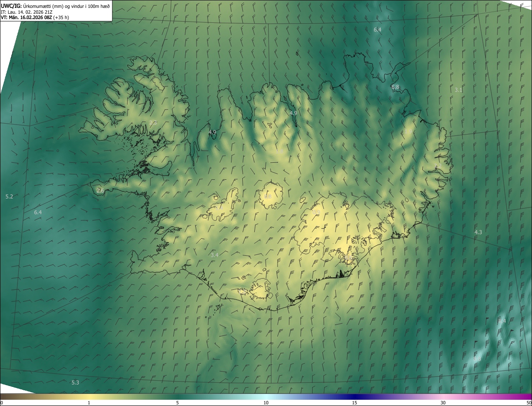Click the 8.4 value label on the map
The width and height of the screenshot is (532, 406).
pos(502,321)
